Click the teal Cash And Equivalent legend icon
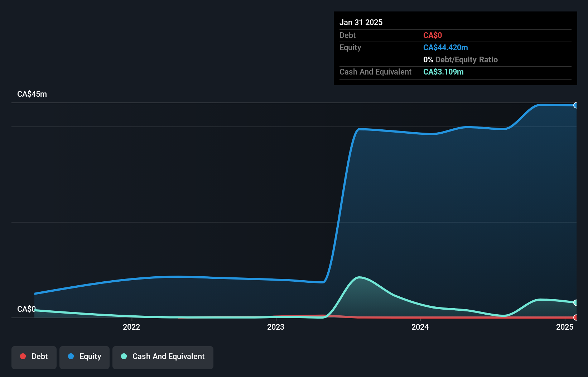The width and height of the screenshot is (588, 377). point(123,356)
